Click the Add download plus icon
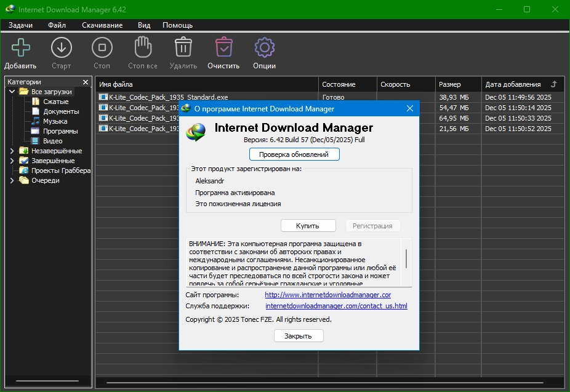 pos(20,47)
